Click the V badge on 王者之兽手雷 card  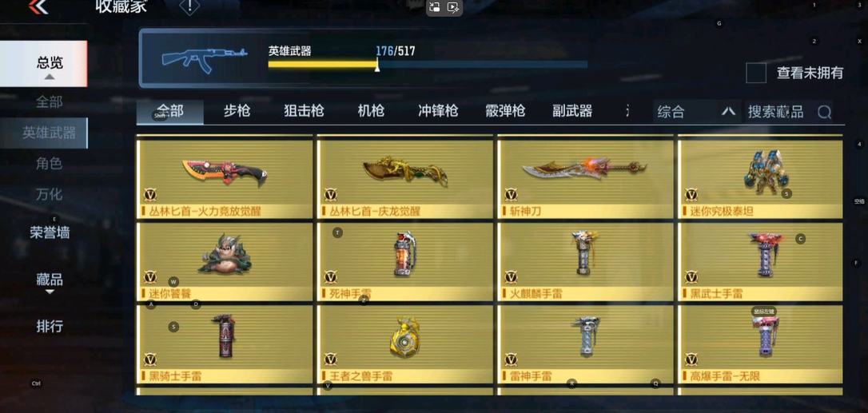pyautogui.click(x=330, y=359)
